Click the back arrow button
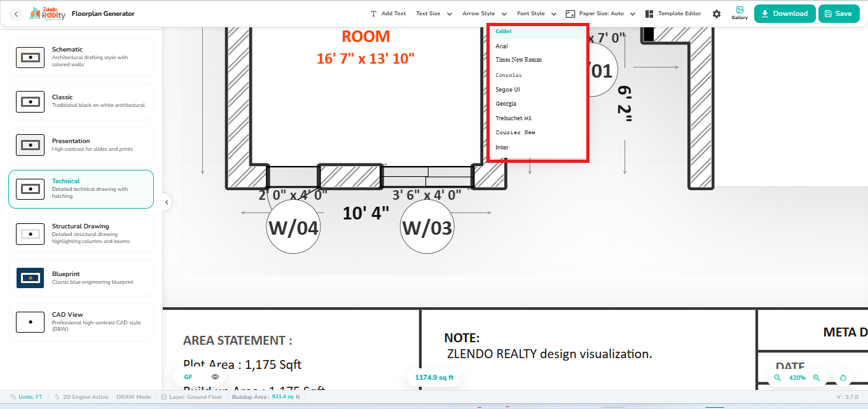Screen dimensions: 868x409 pos(16,13)
